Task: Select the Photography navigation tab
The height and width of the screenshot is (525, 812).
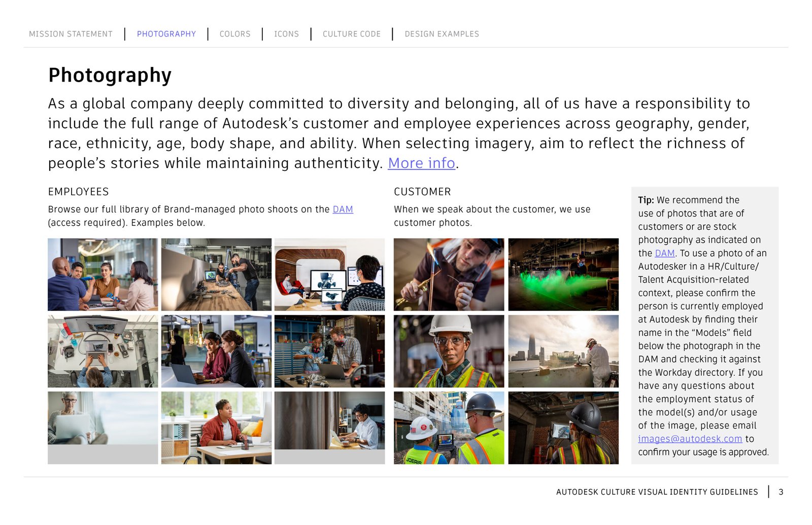Action: (166, 34)
